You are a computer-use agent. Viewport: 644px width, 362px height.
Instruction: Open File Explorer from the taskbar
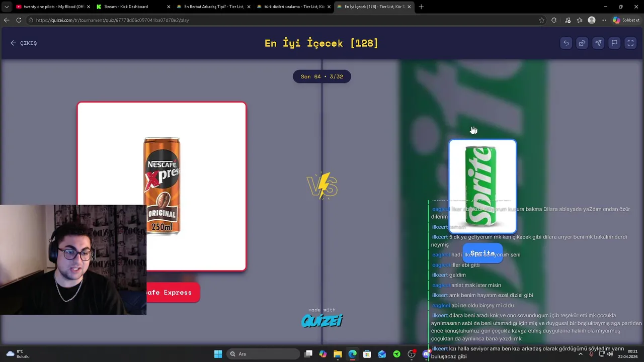tap(338, 354)
